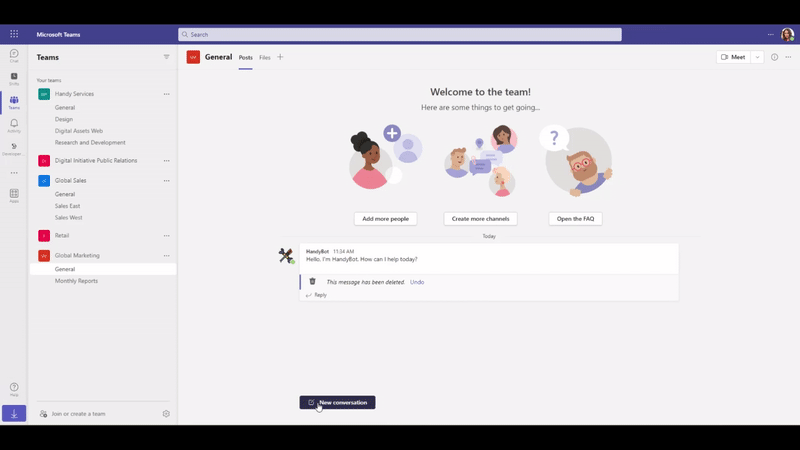Switch to the Files tab
The image size is (800, 450).
[x=264, y=58]
